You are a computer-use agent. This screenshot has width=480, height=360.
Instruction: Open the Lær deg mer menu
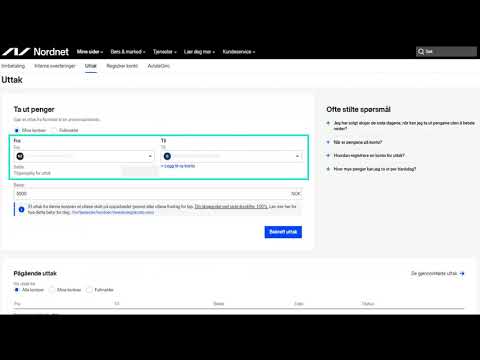[x=199, y=52]
